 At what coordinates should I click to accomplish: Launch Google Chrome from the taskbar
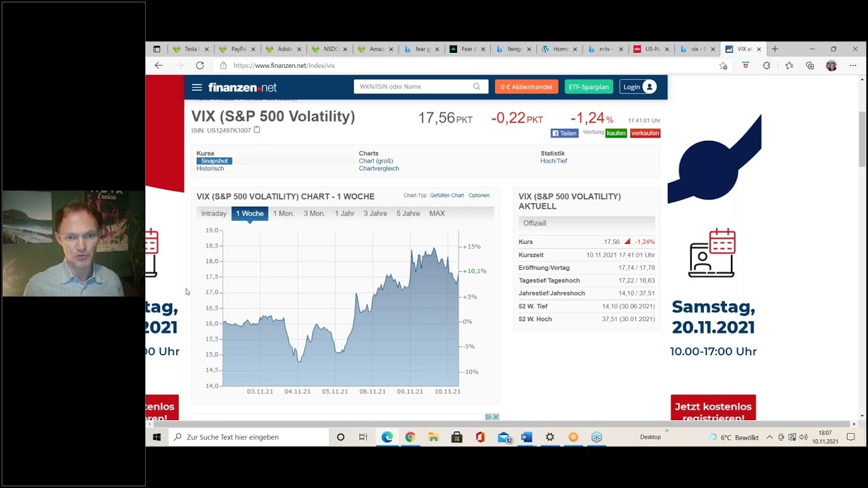pos(410,437)
